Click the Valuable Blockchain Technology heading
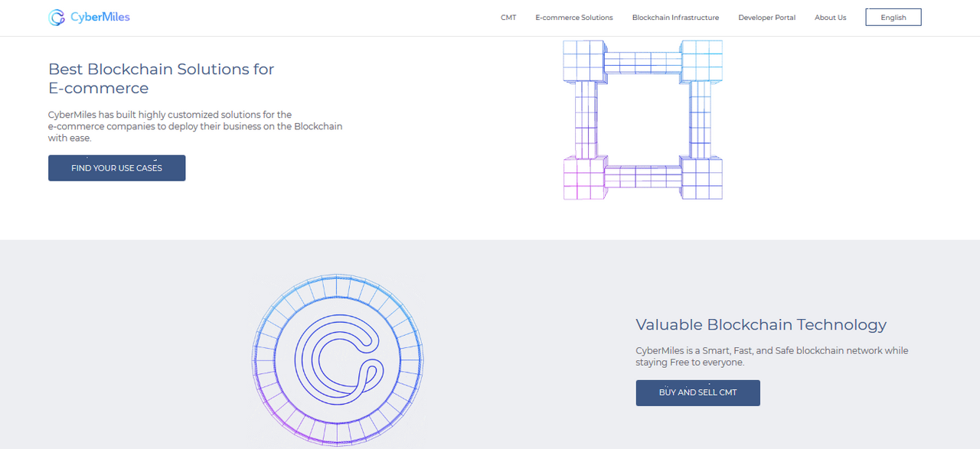Screen dimensions: 980x449 [761, 324]
